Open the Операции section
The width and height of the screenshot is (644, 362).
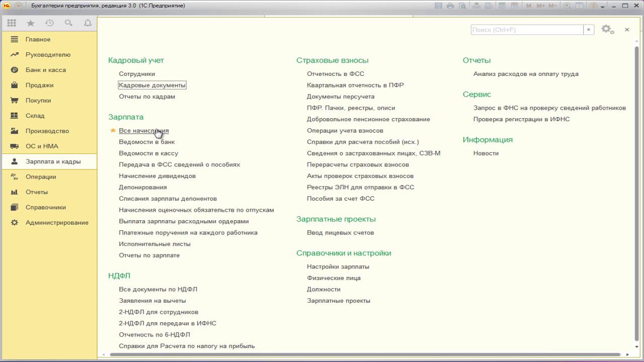pyautogui.click(x=48, y=177)
